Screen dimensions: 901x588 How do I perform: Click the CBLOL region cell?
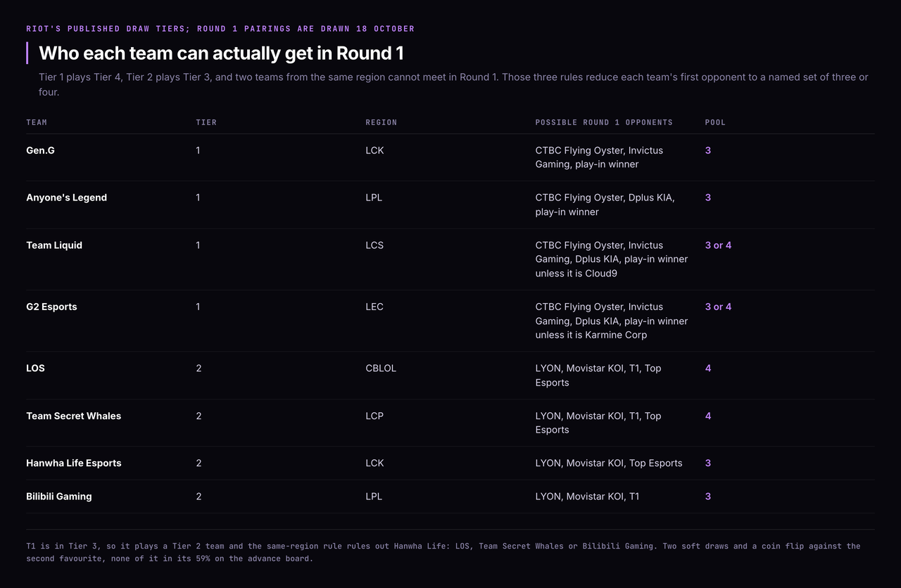(x=381, y=369)
